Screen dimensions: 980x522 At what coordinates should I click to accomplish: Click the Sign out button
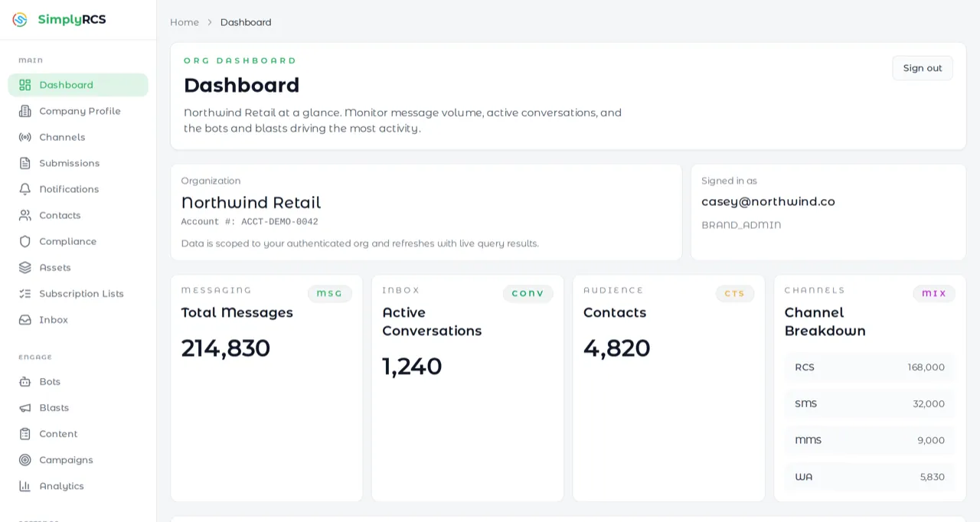(x=923, y=68)
